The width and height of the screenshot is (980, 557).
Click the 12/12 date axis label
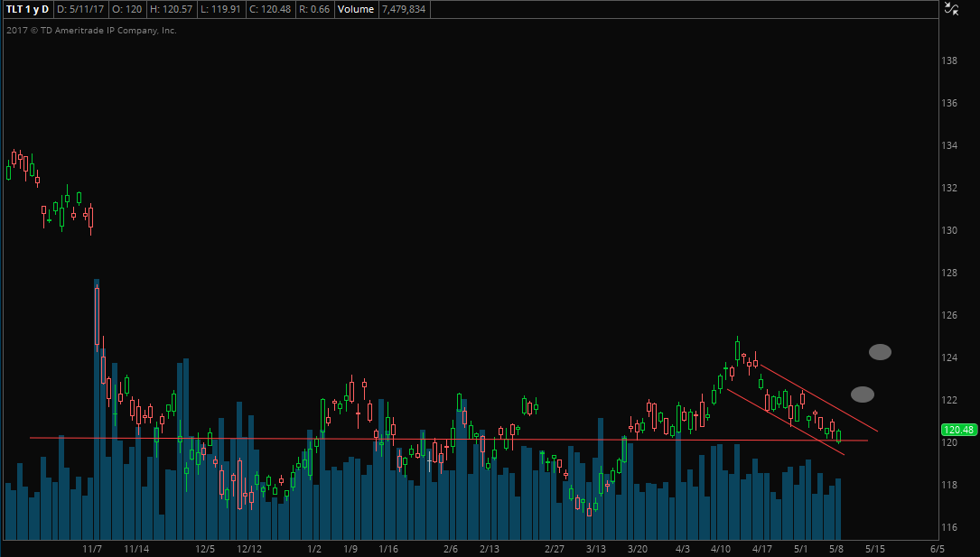pos(248,549)
